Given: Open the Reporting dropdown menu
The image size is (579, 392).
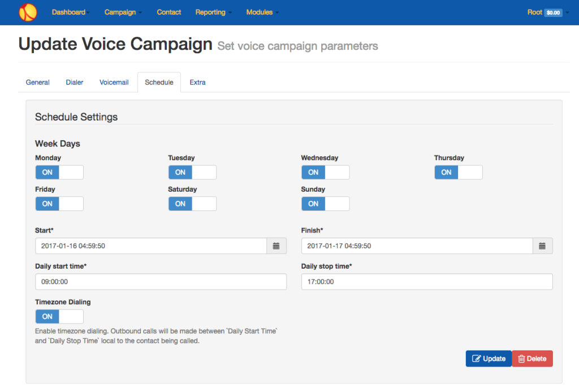Looking at the screenshot, I should (213, 12).
